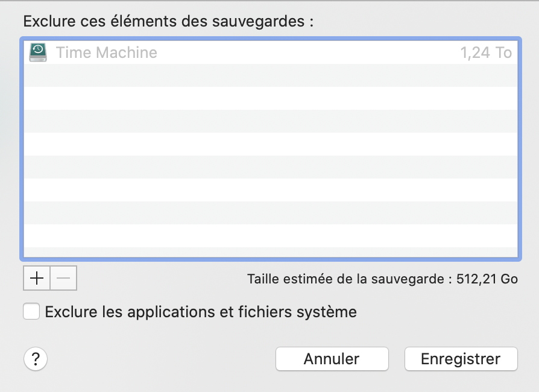Click the bottom-most row of the exclusion list
Screen dimensions: 539x392
(270, 253)
